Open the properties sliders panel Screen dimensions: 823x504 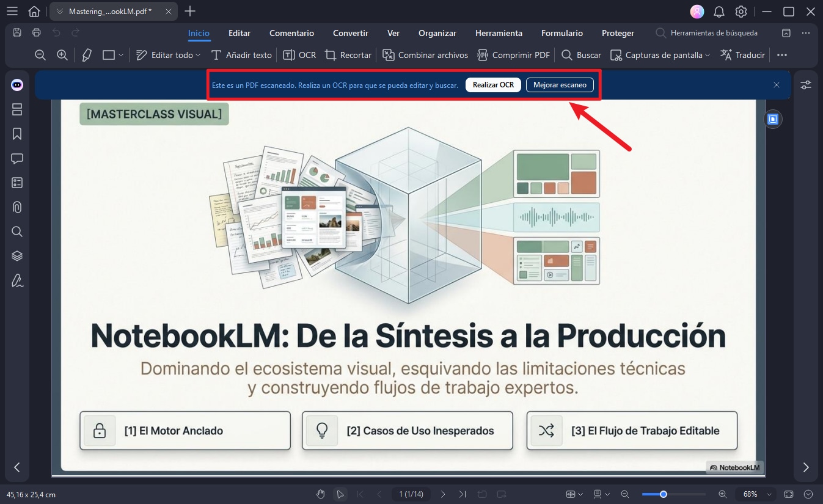(x=806, y=85)
